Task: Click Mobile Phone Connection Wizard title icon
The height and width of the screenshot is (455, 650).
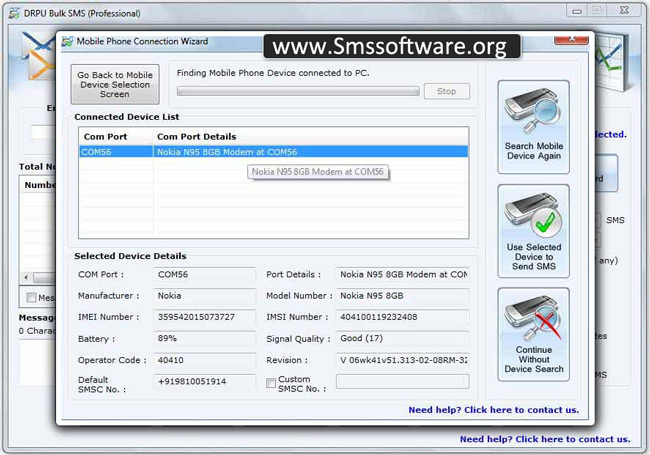Action: coord(68,42)
